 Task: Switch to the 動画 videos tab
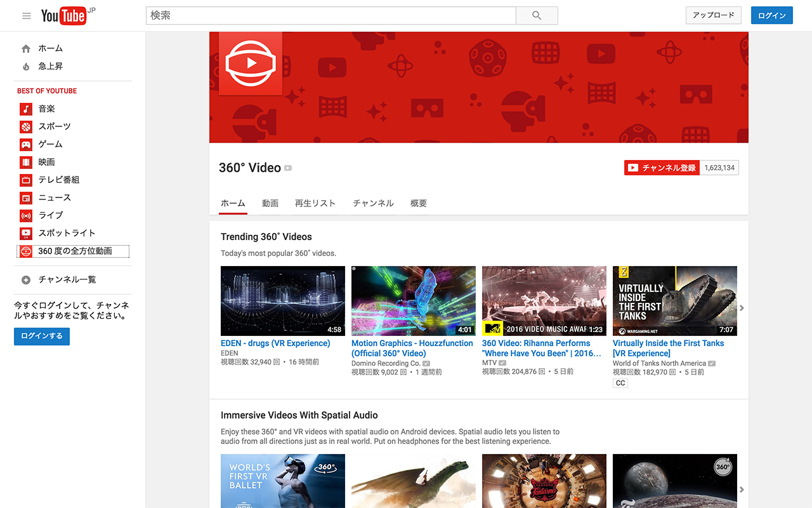click(x=270, y=203)
